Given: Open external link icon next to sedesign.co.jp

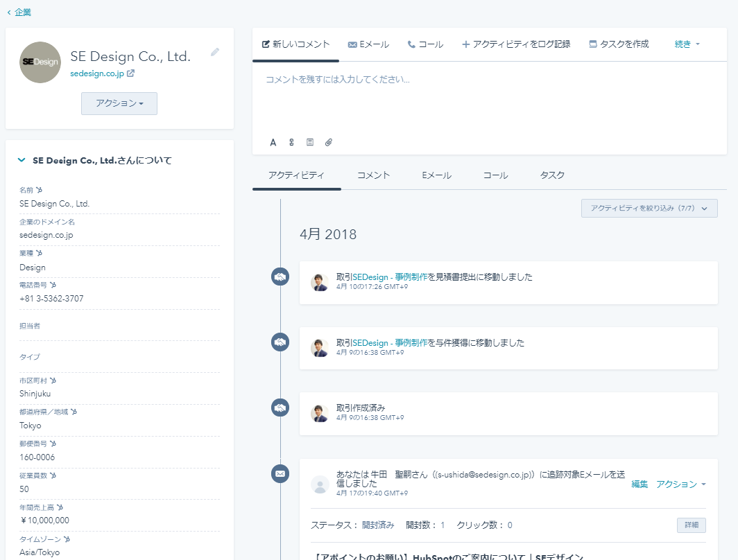Looking at the screenshot, I should [x=130, y=73].
